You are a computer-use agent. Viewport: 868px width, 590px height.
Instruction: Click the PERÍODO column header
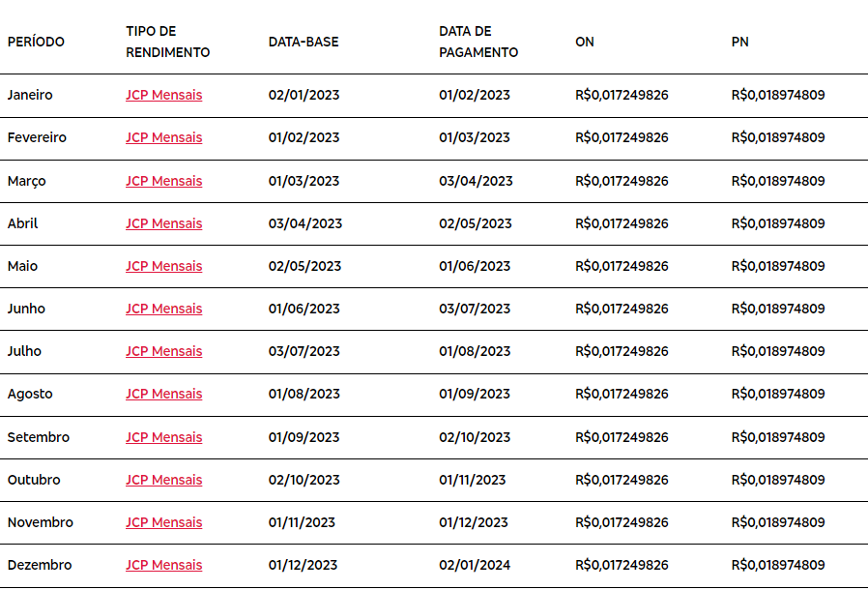(36, 43)
